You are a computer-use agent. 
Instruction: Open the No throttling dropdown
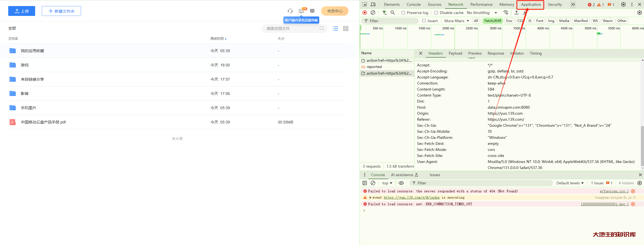point(482,13)
